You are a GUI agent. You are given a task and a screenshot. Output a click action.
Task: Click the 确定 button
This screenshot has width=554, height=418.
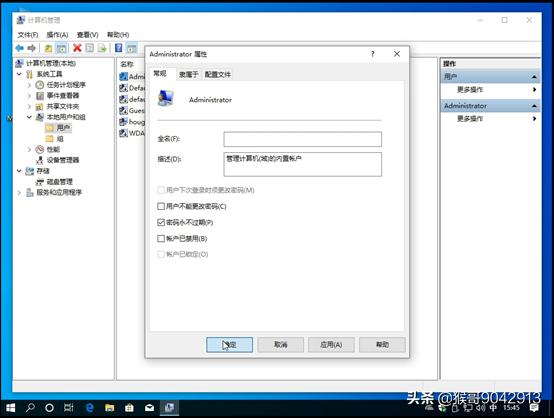point(229,345)
